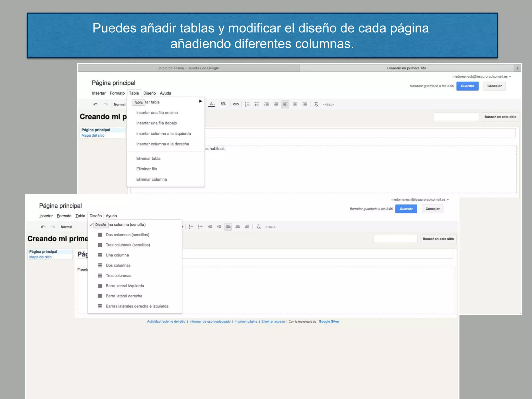Screen dimensions: 532x399
Task: Switch to Inicio de sesión - Cuentas de Google tab
Action: (x=189, y=68)
